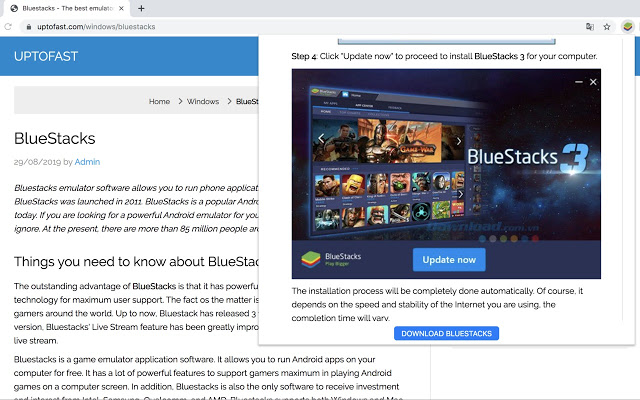Click next arrow on game banner carousel
The height and width of the screenshot is (400, 640).
(458, 141)
